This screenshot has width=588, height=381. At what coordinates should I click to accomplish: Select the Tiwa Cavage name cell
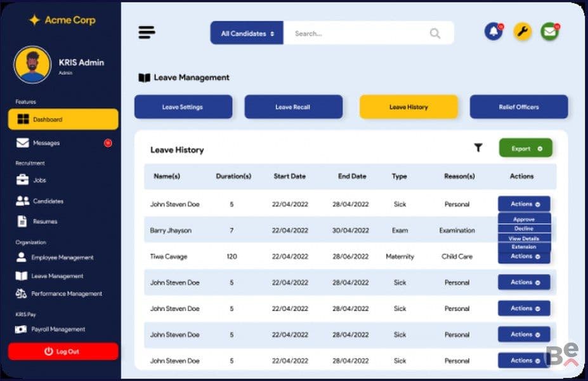[x=168, y=257]
